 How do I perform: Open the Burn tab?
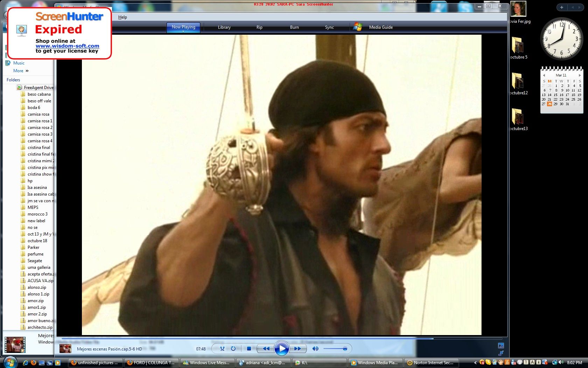(294, 27)
